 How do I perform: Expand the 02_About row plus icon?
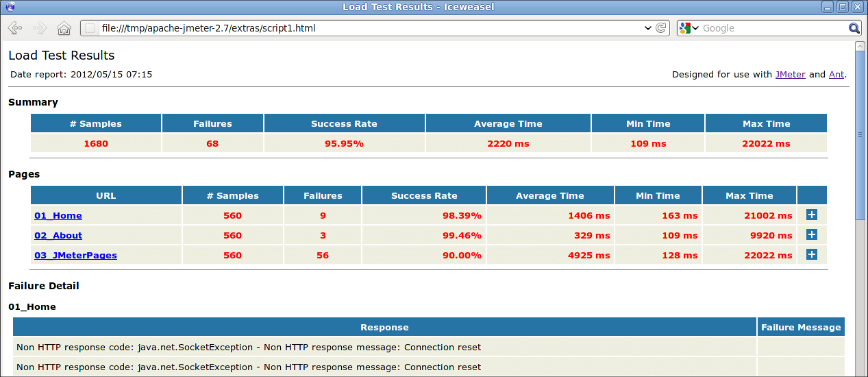click(812, 235)
